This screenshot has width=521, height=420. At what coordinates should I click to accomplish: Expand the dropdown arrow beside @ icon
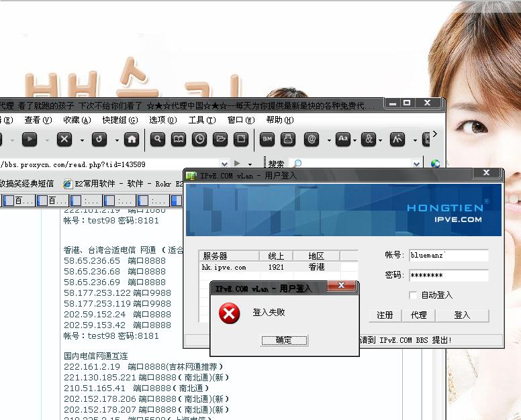(x=329, y=140)
